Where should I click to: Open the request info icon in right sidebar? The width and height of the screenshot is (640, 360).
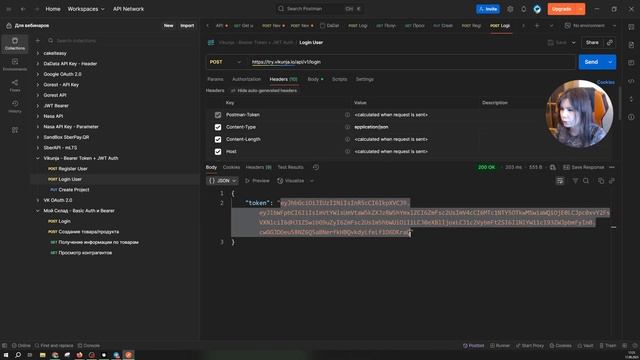coord(631,117)
